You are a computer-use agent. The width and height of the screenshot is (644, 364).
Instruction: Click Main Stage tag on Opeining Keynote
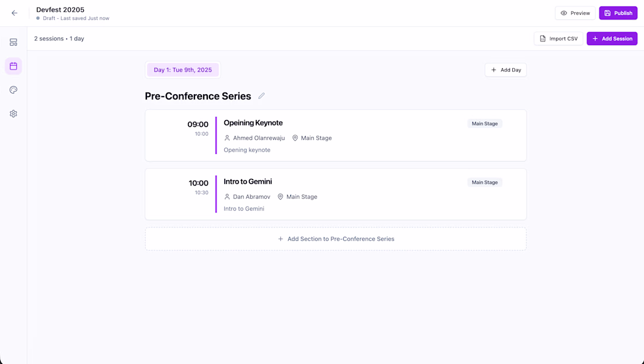[485, 123]
